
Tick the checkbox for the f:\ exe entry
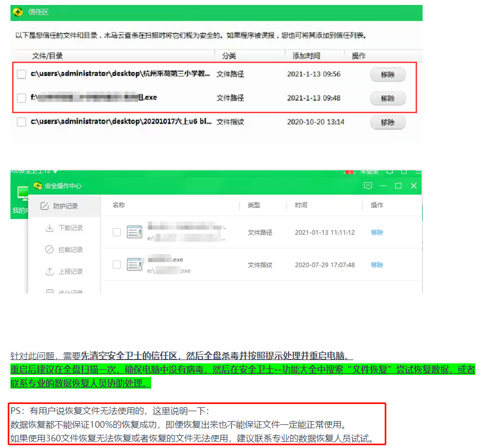21,98
